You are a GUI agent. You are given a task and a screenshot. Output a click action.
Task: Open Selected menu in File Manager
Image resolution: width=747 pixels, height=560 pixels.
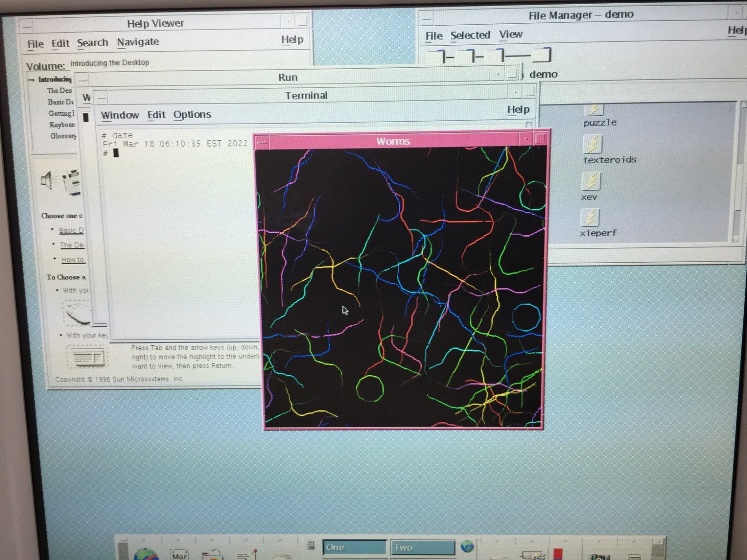click(x=470, y=35)
